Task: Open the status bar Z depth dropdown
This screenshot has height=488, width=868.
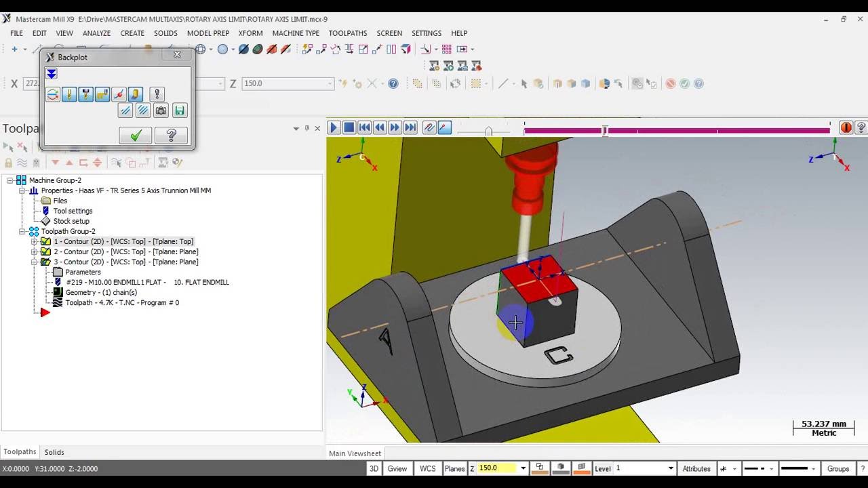Action: (x=522, y=468)
